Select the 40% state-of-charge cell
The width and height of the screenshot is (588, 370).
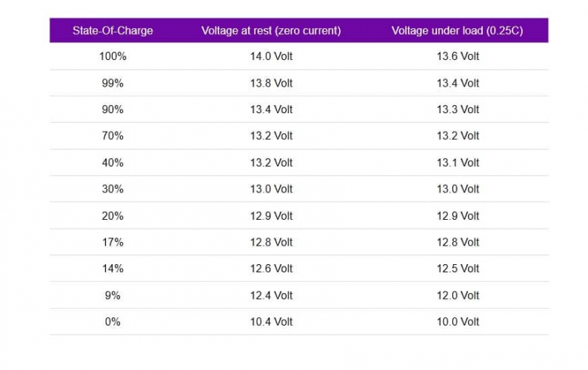click(113, 163)
